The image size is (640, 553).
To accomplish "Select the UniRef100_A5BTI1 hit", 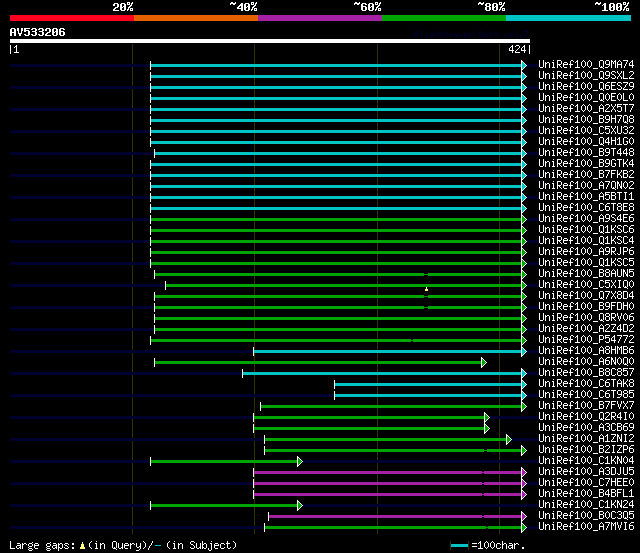I will pyautogui.click(x=586, y=197).
